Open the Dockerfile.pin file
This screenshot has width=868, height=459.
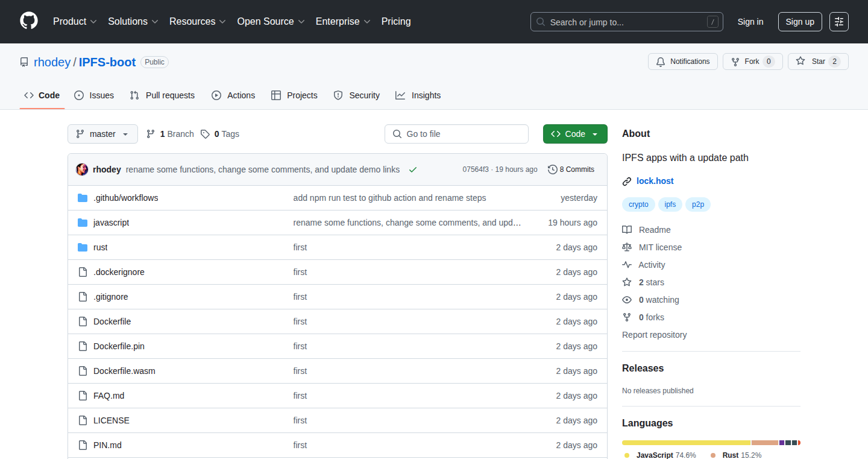point(119,346)
